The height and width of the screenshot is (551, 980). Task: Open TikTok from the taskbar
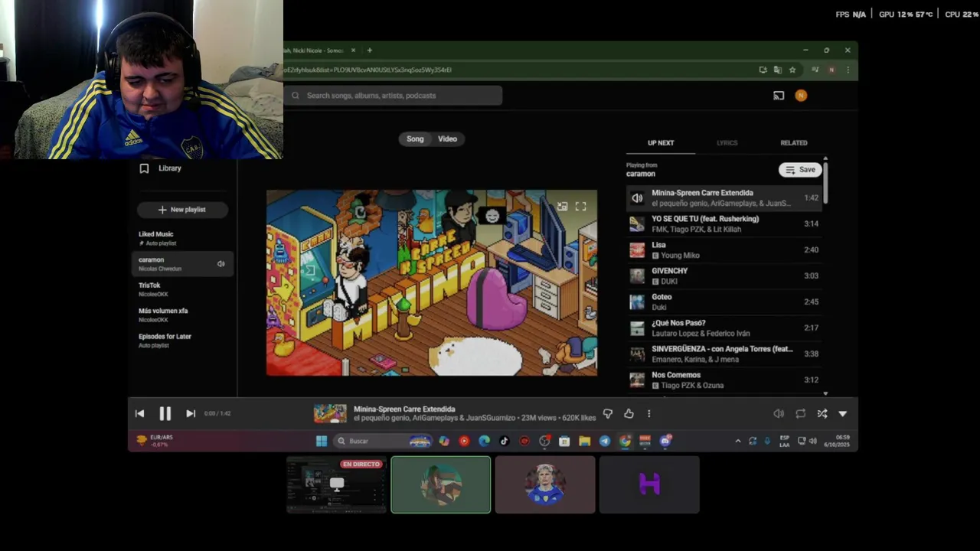coord(504,441)
